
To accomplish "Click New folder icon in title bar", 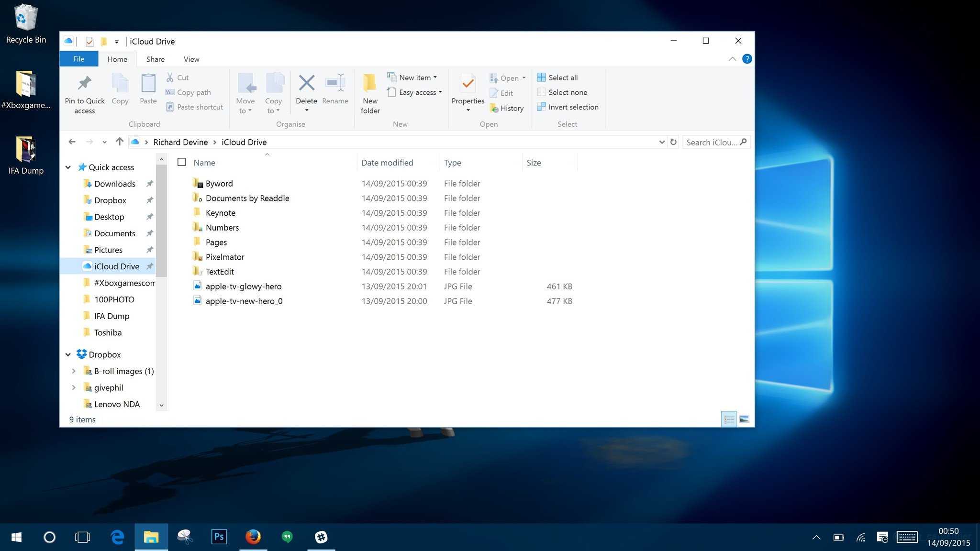I will (103, 42).
